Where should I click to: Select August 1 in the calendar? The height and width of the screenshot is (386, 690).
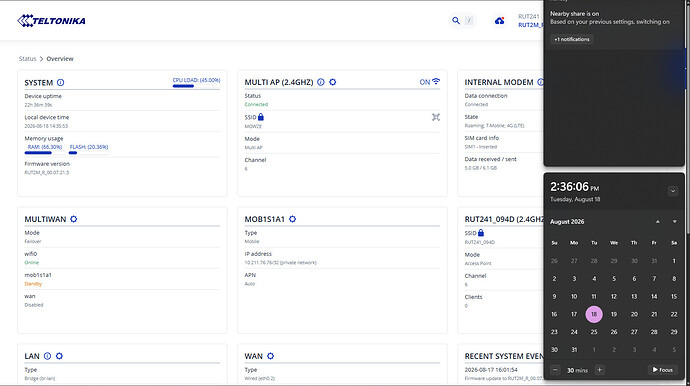(674, 261)
